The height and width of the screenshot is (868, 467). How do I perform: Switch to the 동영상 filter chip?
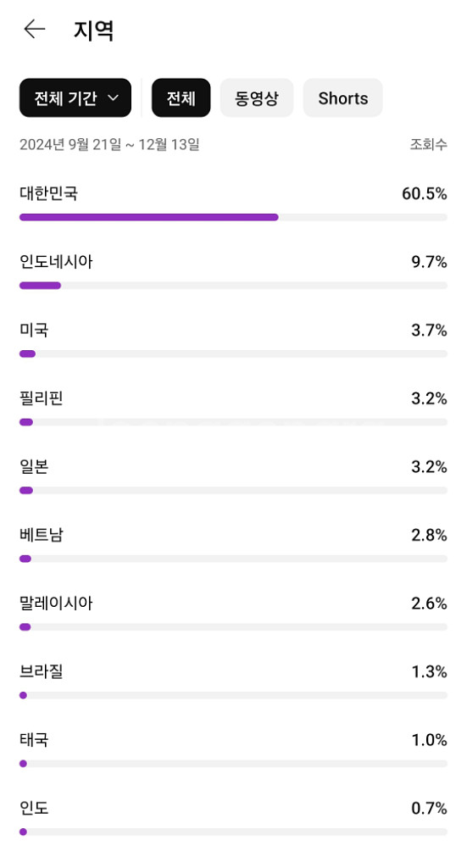257,98
